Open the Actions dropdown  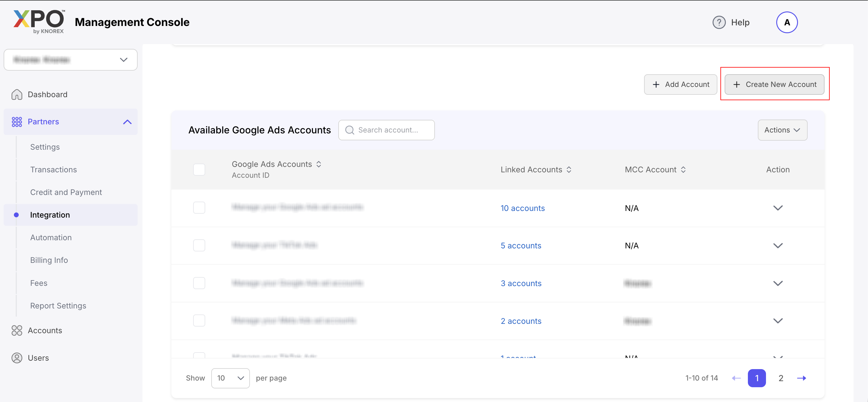(782, 130)
